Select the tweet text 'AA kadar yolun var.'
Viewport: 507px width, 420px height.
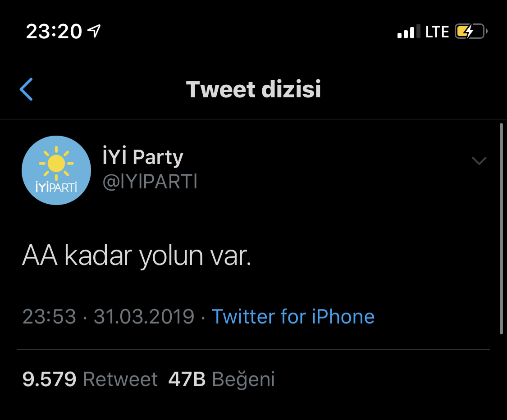[136, 256]
